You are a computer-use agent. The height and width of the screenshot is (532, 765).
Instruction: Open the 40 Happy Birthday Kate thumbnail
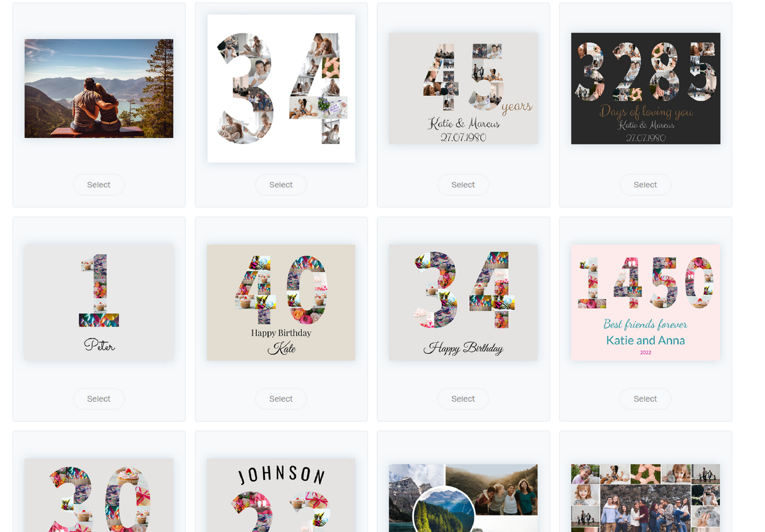tap(281, 302)
